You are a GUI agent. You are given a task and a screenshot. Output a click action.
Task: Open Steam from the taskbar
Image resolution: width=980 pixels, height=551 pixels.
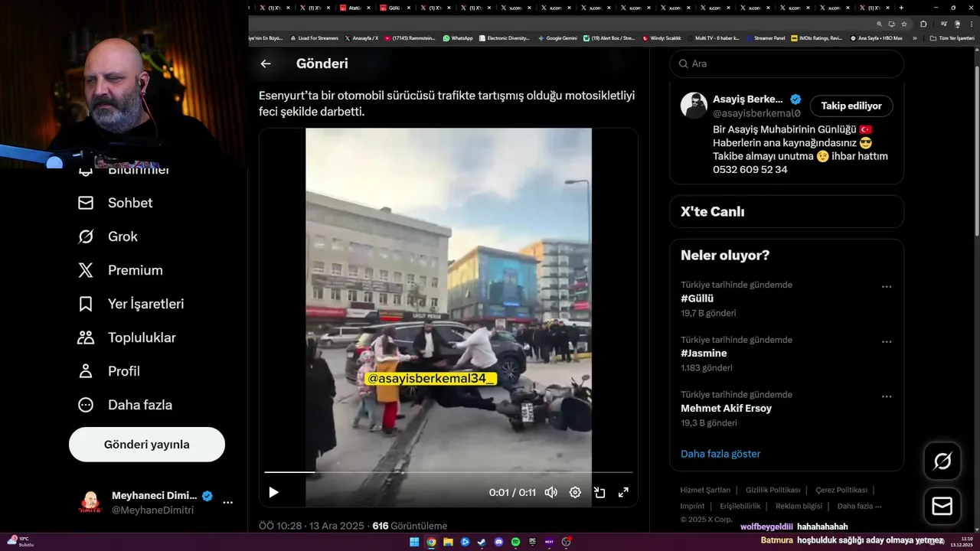coord(482,542)
